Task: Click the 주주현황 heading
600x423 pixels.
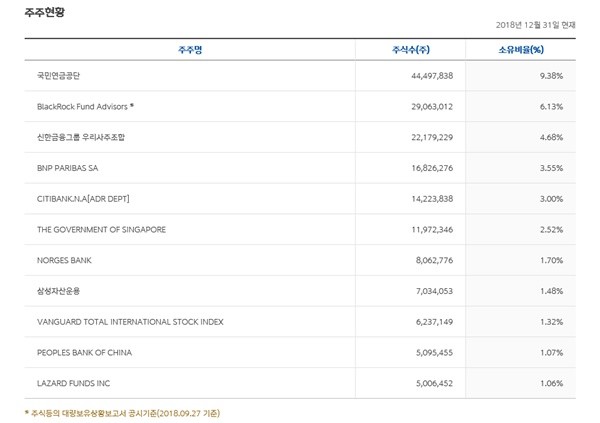Action: point(44,12)
